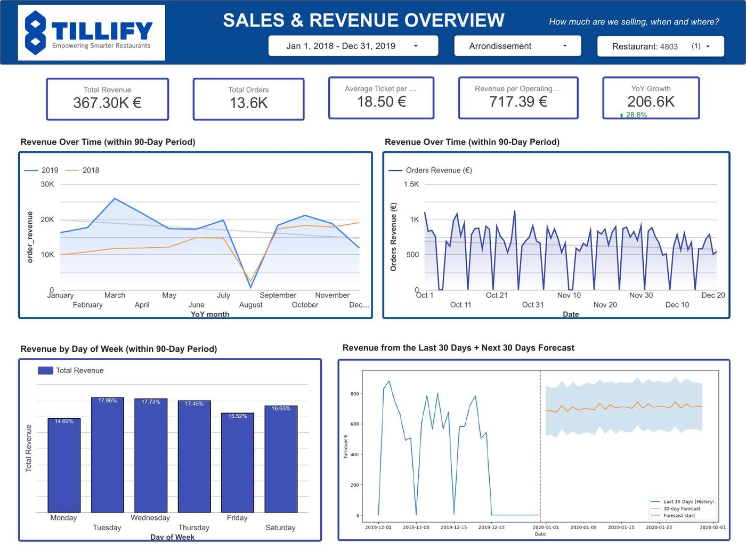The image size is (746, 560).
Task: Select the Tuesday revenue bar
Action: [108, 455]
